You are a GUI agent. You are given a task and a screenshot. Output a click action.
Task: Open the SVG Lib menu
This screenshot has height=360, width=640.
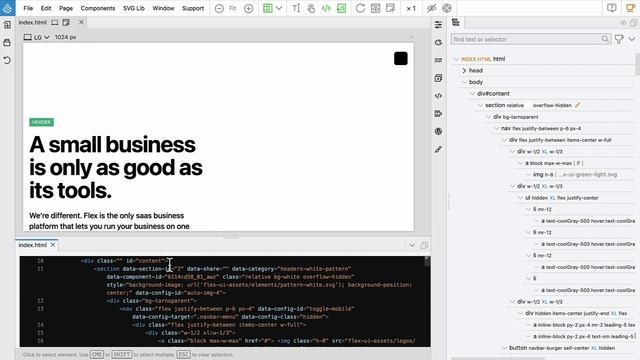point(134,8)
